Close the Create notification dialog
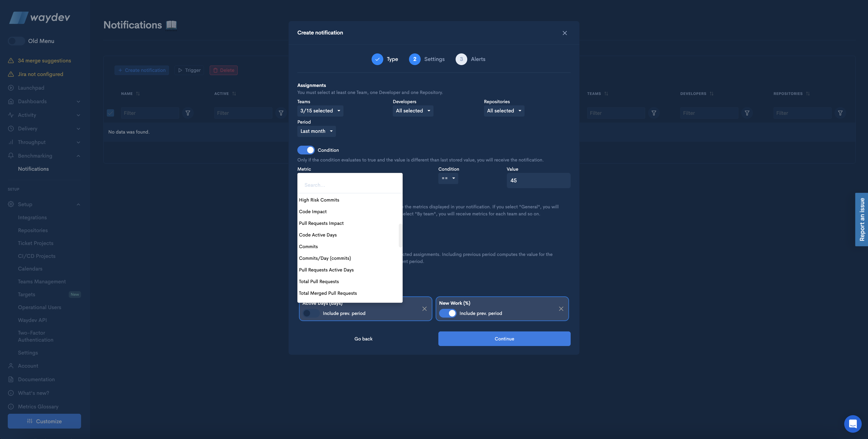868x439 pixels. 564,33
